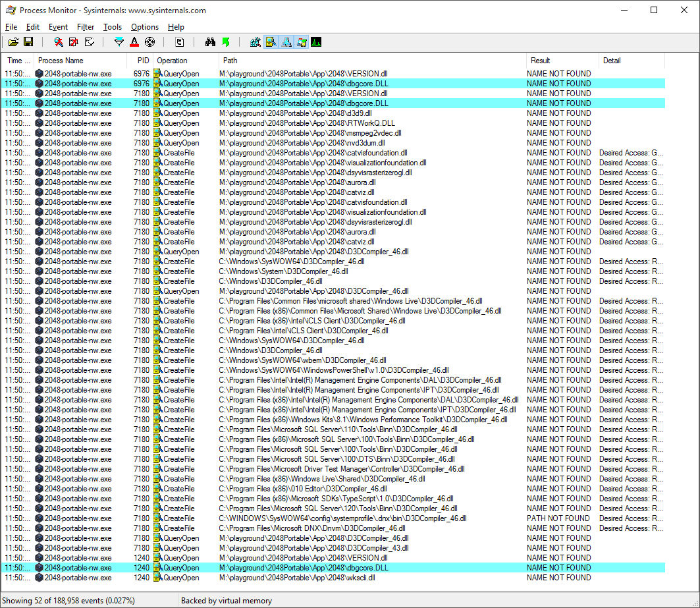Click the Detail column header
Image resolution: width=700 pixels, height=608 pixels.
pyautogui.click(x=632, y=61)
